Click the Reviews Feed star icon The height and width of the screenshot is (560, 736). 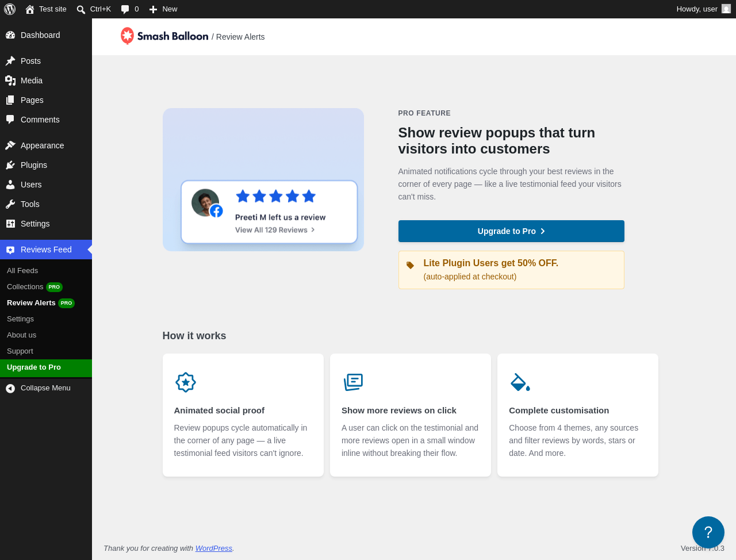pos(10,250)
